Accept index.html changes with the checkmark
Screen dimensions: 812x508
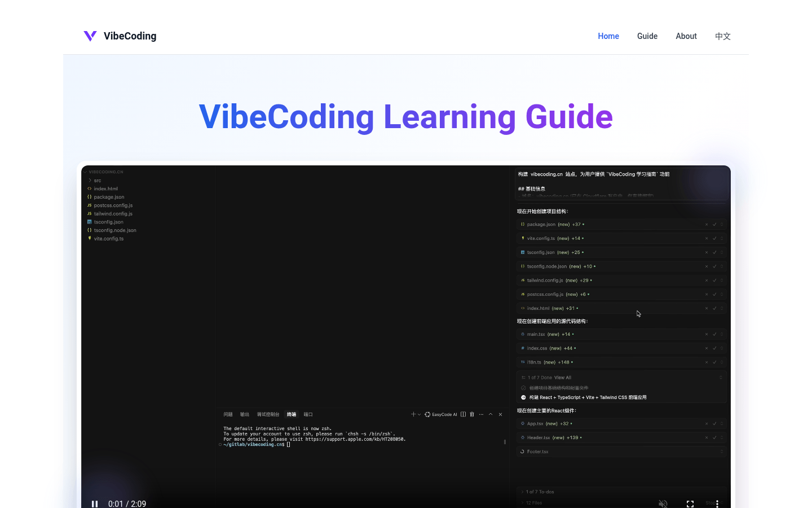click(x=714, y=308)
